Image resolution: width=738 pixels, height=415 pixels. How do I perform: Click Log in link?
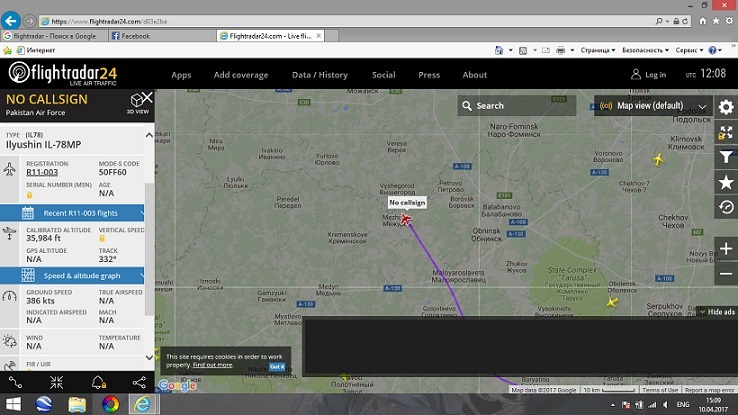pyautogui.click(x=655, y=75)
